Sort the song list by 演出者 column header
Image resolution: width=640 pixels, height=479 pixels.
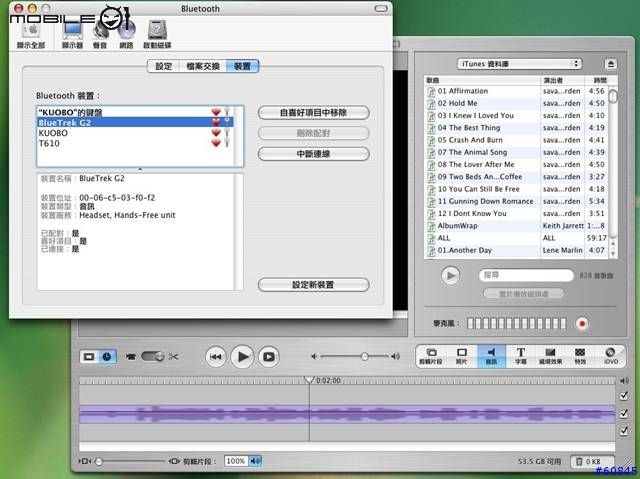(562, 80)
